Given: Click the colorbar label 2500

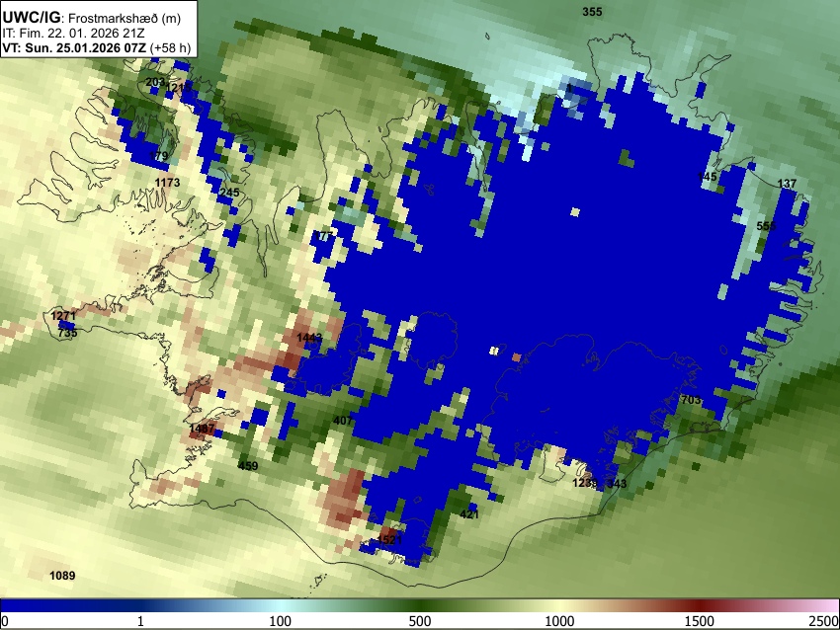Looking at the screenshot, I should tap(824, 621).
